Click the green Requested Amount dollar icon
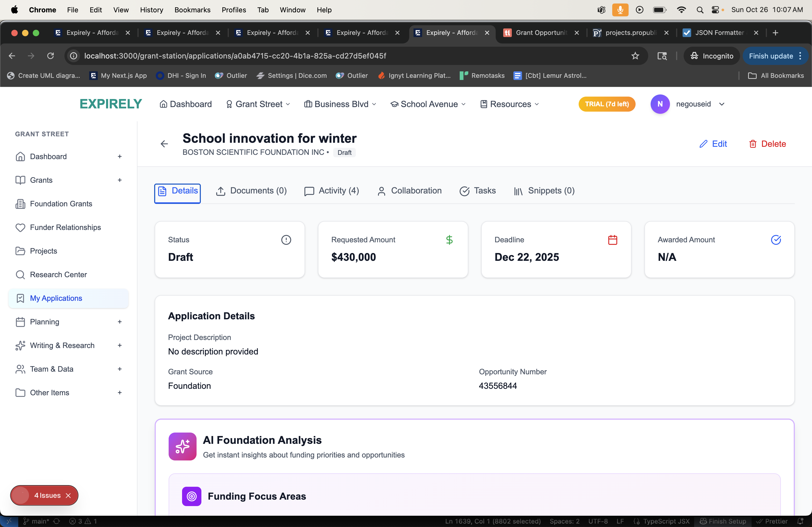The image size is (812, 527). tap(449, 240)
